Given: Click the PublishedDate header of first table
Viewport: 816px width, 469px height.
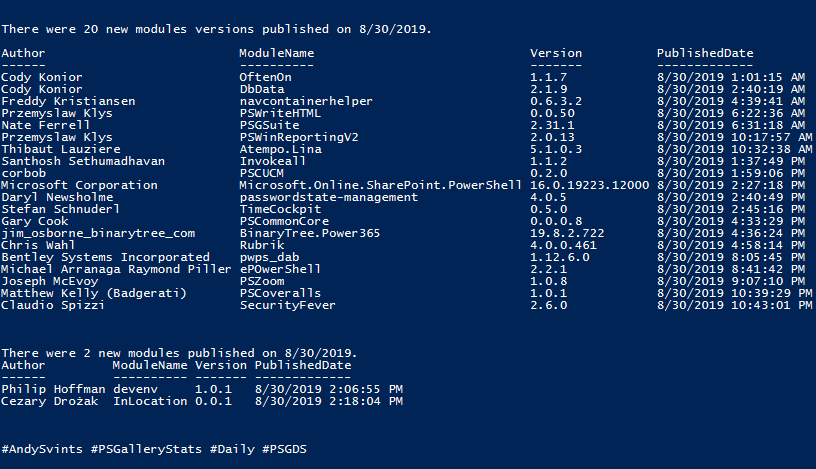Looking at the screenshot, I should click(x=705, y=53).
